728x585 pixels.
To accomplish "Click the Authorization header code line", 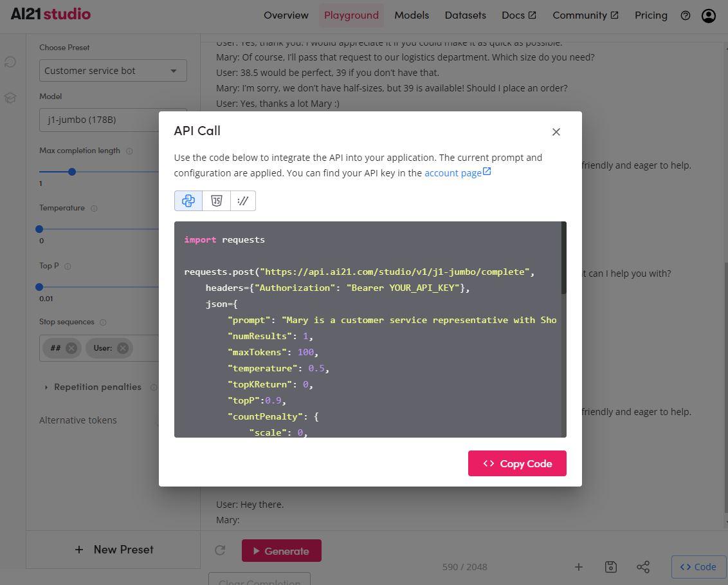I will [338, 288].
